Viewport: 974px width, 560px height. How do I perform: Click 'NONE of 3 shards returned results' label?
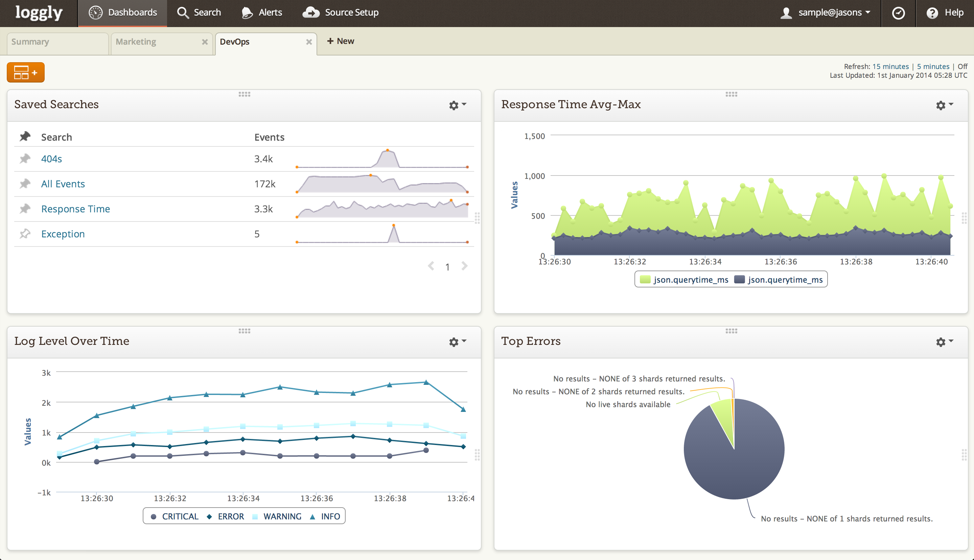639,379
